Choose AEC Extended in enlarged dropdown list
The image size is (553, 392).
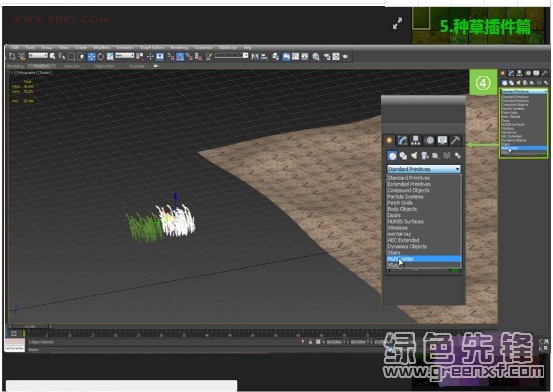point(424,240)
